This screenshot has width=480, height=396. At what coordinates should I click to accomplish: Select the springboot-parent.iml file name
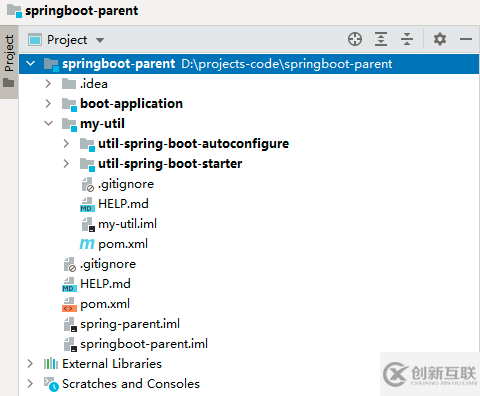click(x=144, y=344)
